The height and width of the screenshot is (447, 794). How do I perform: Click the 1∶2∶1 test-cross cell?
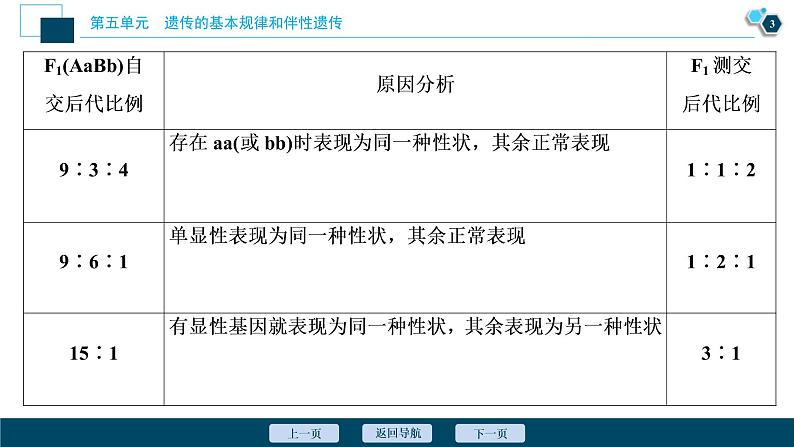721,268
